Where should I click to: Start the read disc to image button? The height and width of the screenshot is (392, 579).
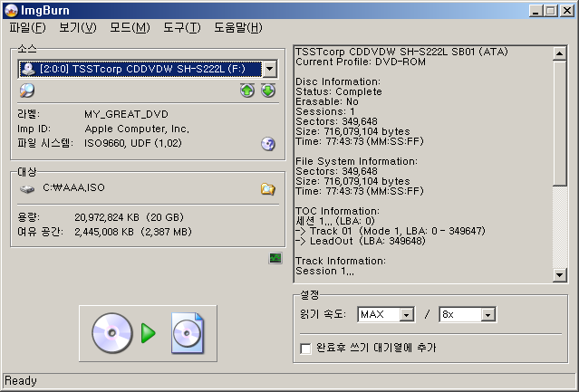[148, 333]
